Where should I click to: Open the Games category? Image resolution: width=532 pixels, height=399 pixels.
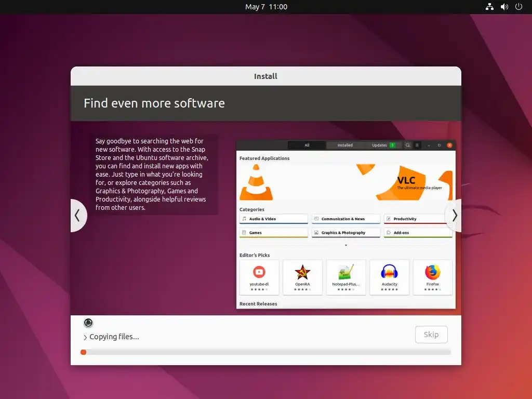[x=273, y=233]
